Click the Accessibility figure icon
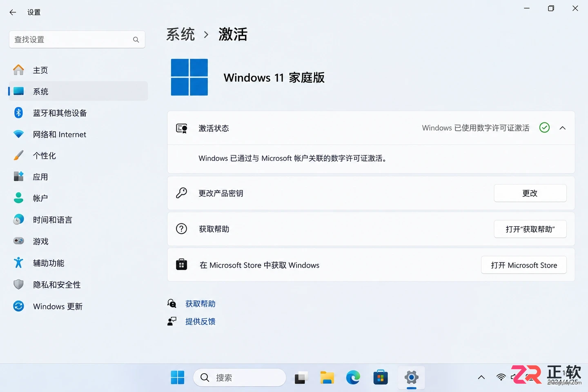Viewport: 588px width, 392px height. tap(18, 263)
